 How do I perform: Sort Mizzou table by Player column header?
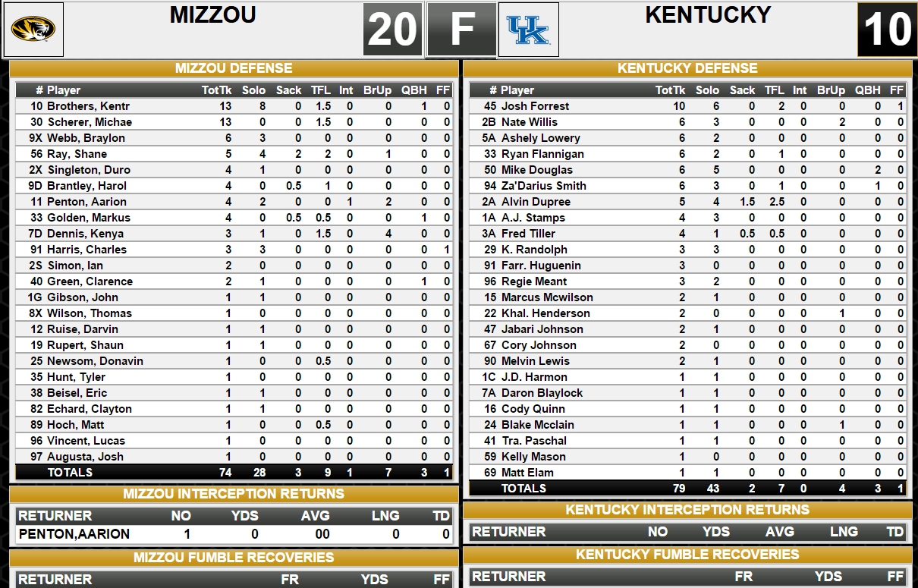pos(64,90)
